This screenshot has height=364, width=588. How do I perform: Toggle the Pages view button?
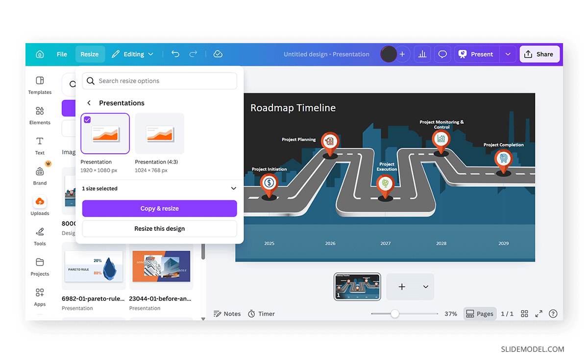click(480, 314)
